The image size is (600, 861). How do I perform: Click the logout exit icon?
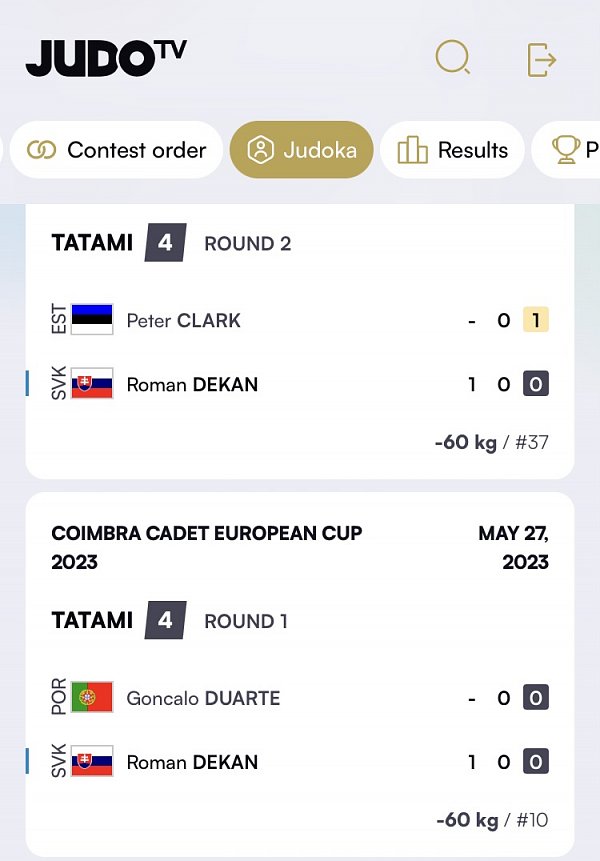pyautogui.click(x=541, y=59)
